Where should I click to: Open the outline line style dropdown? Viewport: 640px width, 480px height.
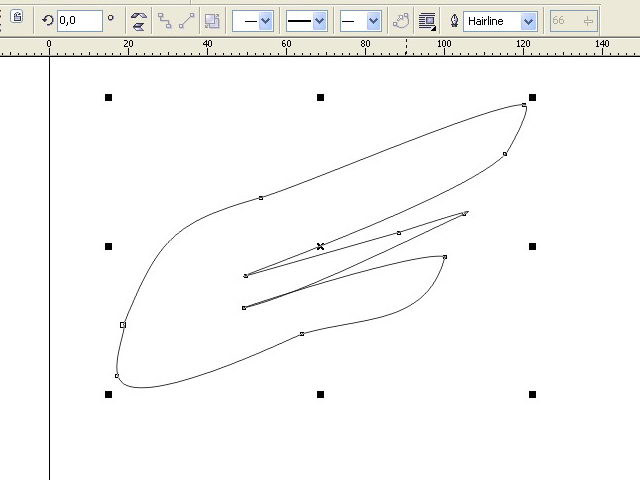(306, 20)
